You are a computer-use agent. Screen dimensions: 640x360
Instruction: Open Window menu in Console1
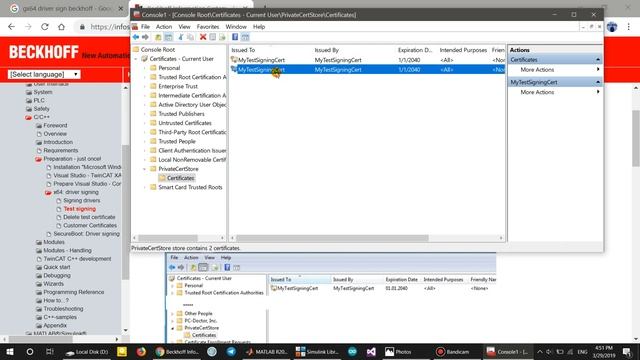click(236, 27)
